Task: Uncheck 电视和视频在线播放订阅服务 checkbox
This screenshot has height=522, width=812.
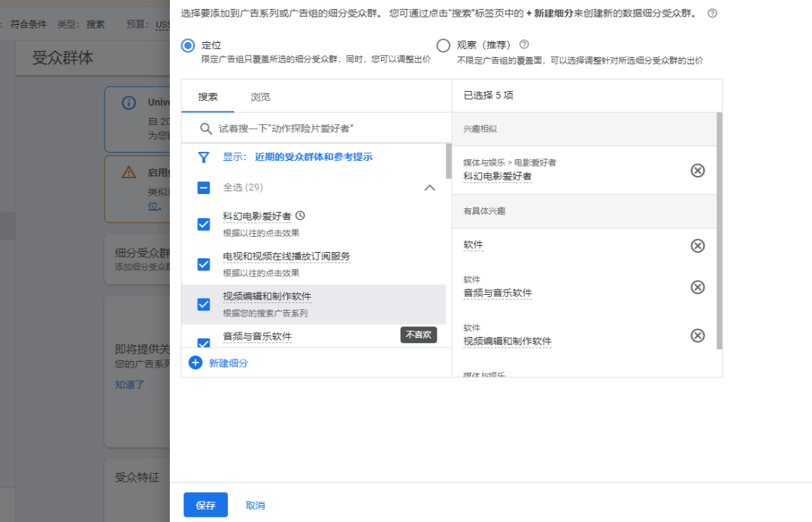Action: (204, 264)
